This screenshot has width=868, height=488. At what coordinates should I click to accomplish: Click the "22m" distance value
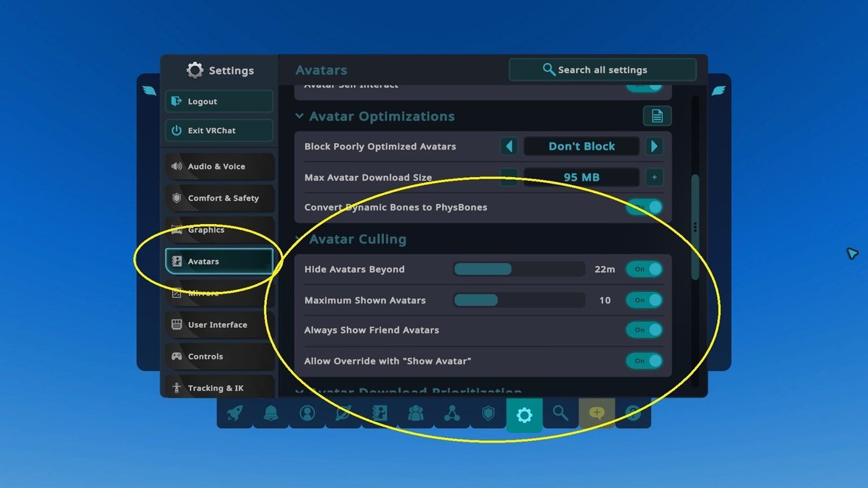coord(605,269)
